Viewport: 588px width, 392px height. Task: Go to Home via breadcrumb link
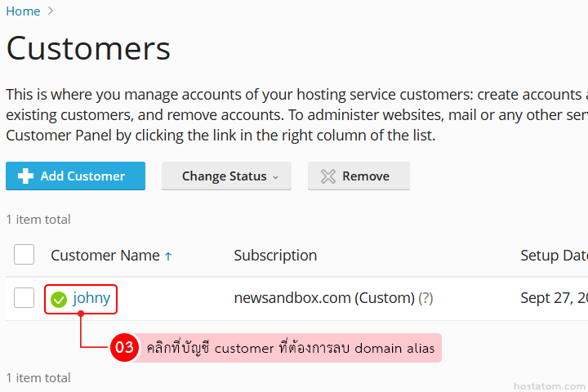[x=23, y=11]
